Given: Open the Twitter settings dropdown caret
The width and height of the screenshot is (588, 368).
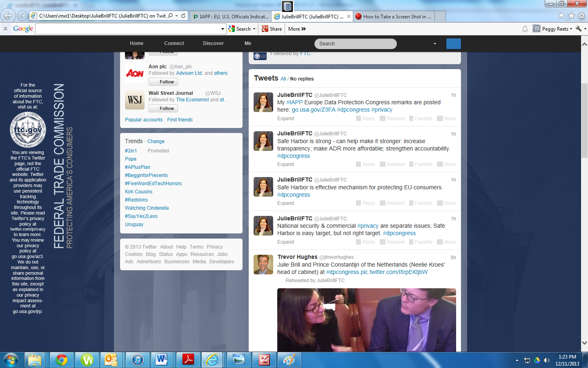Looking at the screenshot, I should (x=434, y=44).
